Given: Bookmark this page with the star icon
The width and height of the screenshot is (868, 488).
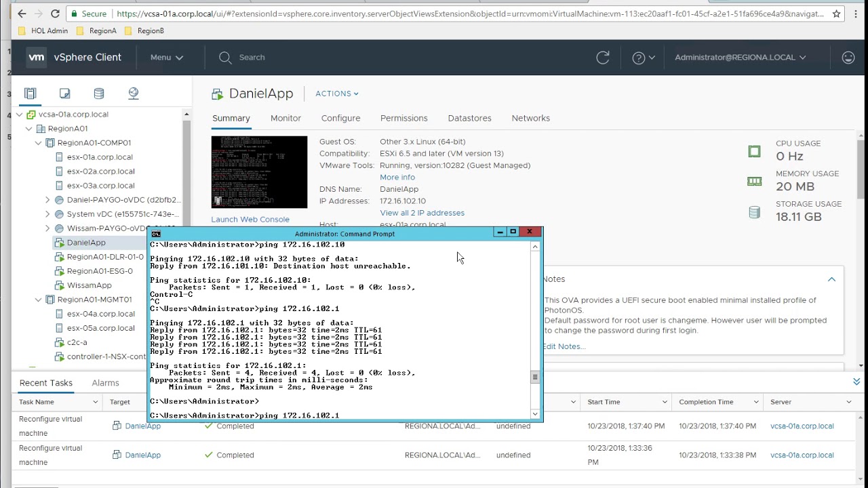Looking at the screenshot, I should tap(836, 14).
